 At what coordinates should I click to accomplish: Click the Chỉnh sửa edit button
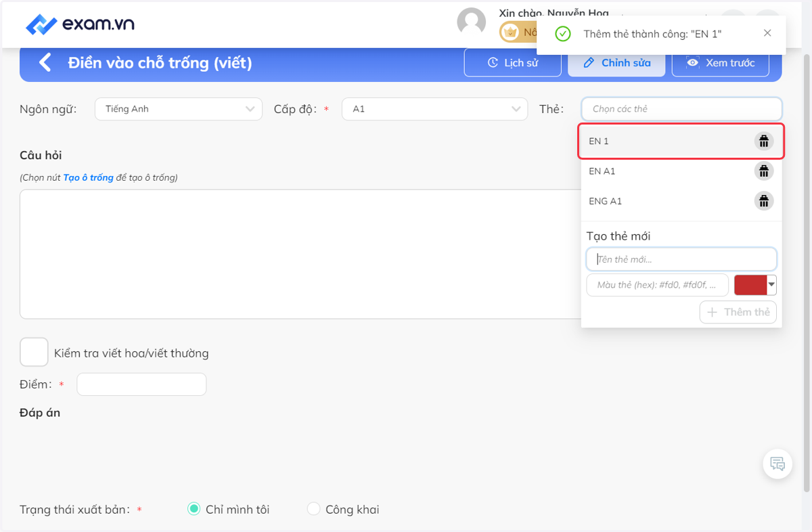[617, 63]
